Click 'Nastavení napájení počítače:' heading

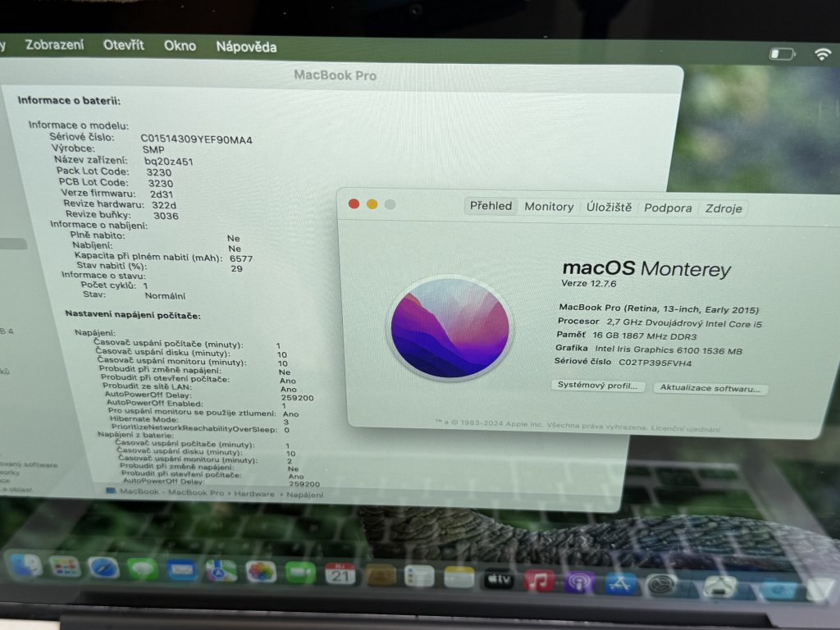[133, 315]
